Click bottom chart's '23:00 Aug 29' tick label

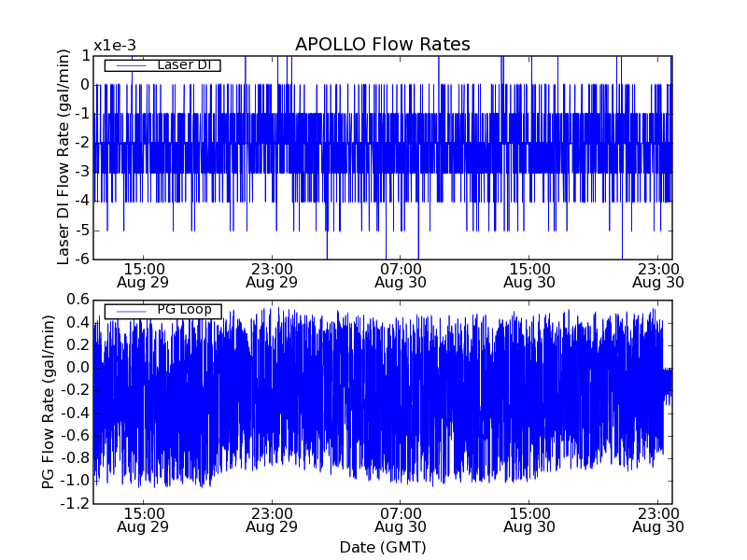272,521
